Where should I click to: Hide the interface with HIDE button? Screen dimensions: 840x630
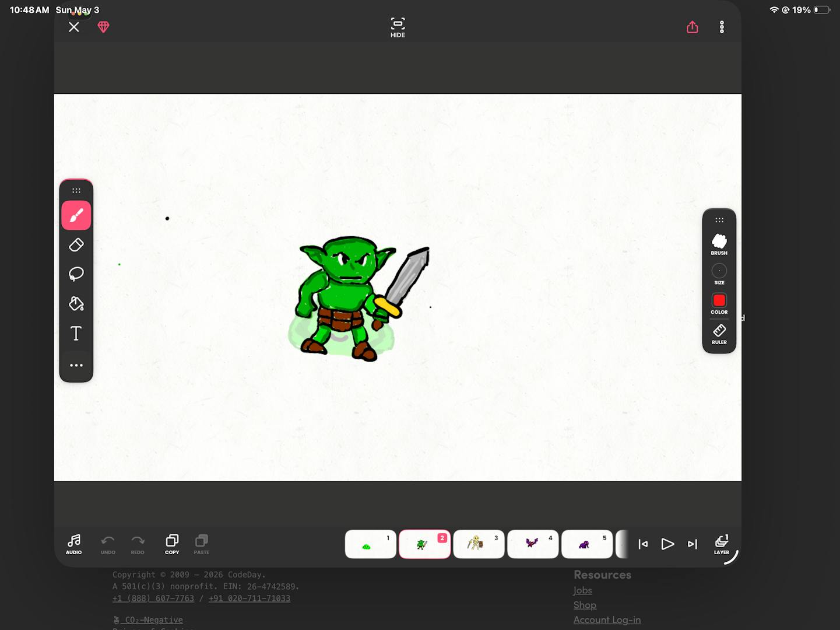click(x=398, y=27)
